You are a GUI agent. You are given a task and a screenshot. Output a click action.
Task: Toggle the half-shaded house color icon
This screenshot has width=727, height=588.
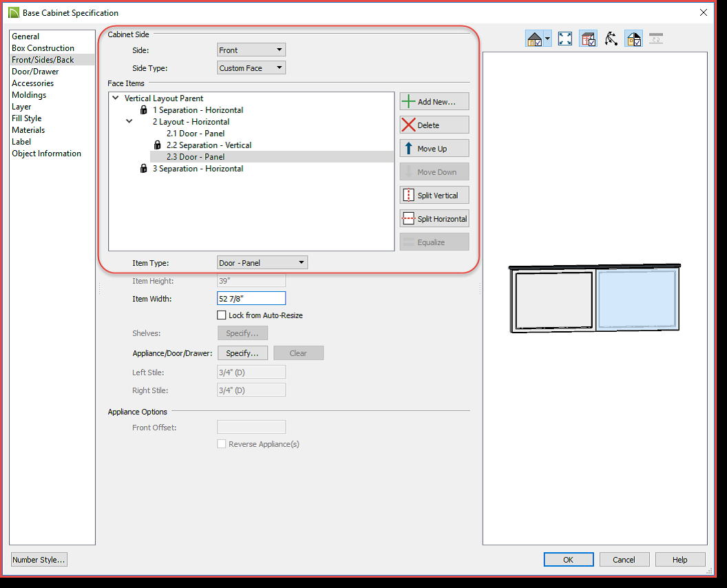point(633,39)
